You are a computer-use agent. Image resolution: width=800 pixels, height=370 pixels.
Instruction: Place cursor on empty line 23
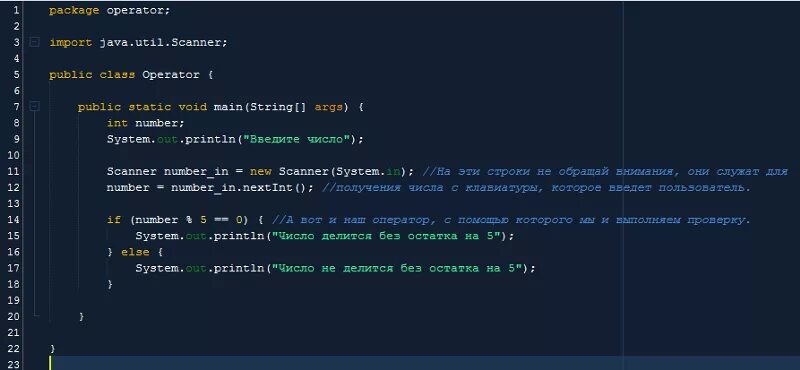coord(423,364)
